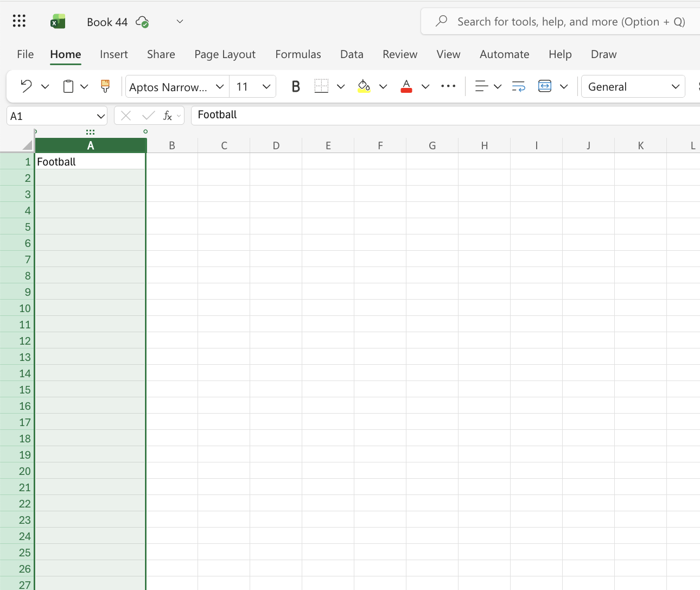The width and height of the screenshot is (700, 590).
Task: Click the Undo icon
Action: [25, 86]
